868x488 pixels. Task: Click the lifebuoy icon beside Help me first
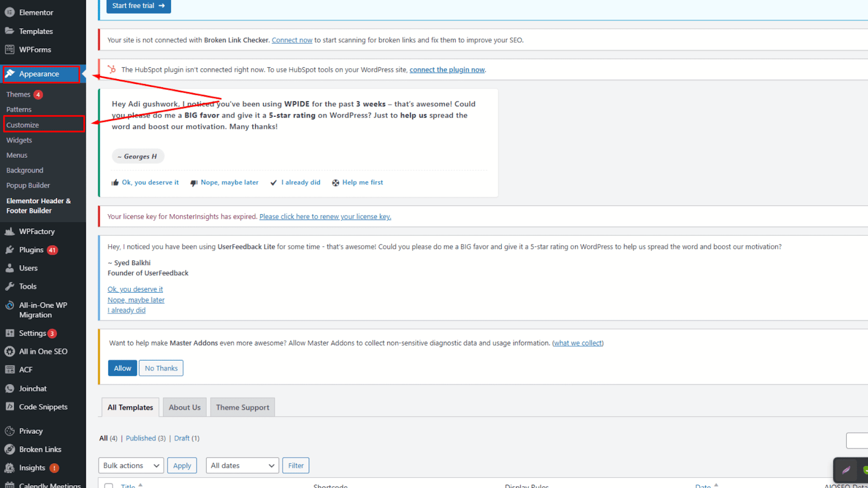pos(336,183)
